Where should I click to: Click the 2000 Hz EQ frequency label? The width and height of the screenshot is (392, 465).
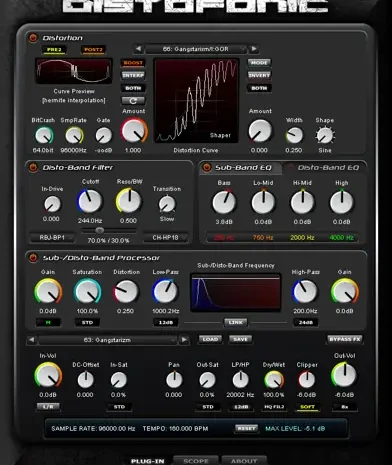click(x=302, y=238)
